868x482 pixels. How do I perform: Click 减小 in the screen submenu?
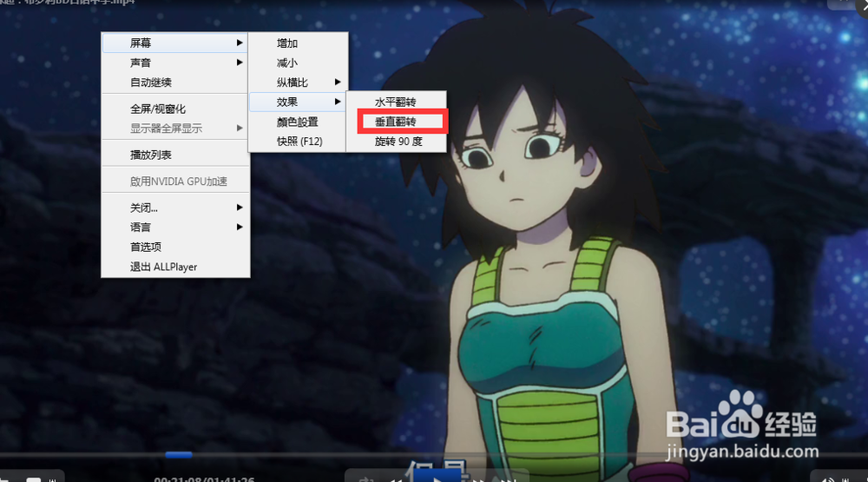(298, 63)
